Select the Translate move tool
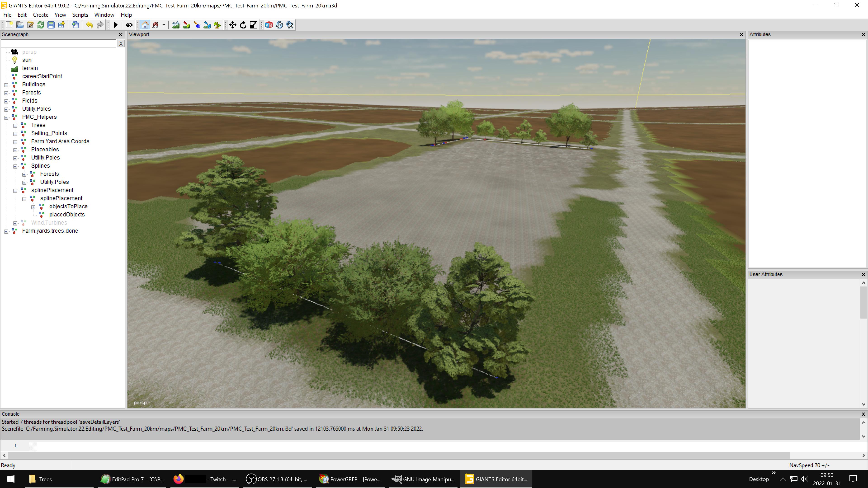Viewport: 868px width, 488px height. [x=233, y=25]
